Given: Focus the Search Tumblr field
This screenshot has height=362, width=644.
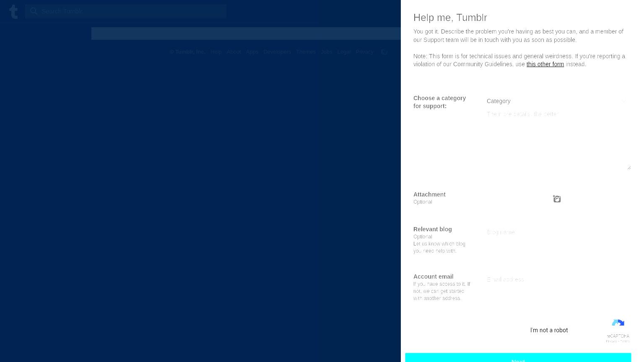Looking at the screenshot, I should click(126, 11).
